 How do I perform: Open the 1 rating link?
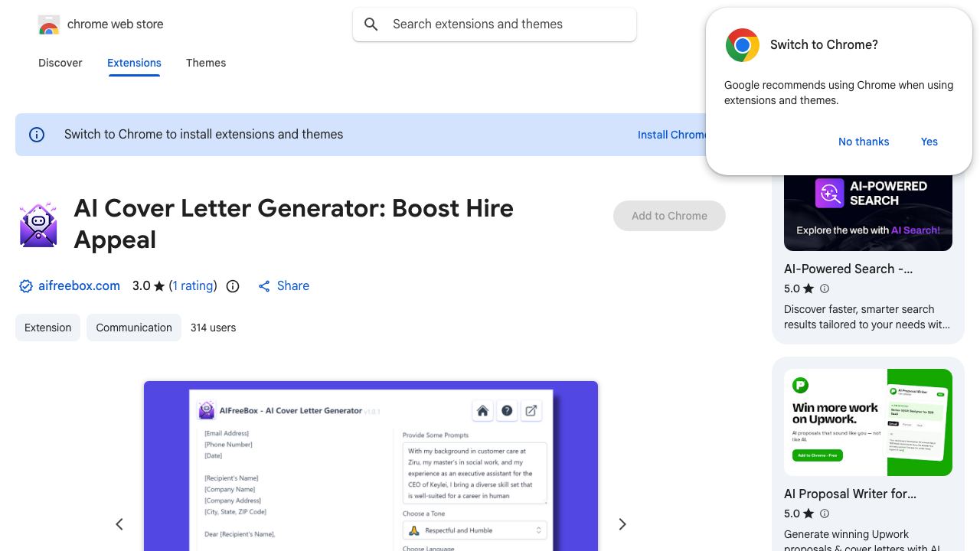[193, 286]
